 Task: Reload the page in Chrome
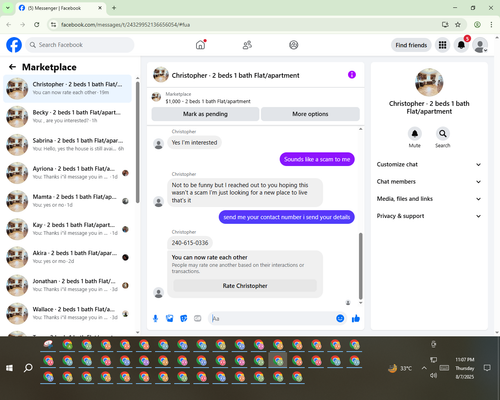(x=37, y=24)
